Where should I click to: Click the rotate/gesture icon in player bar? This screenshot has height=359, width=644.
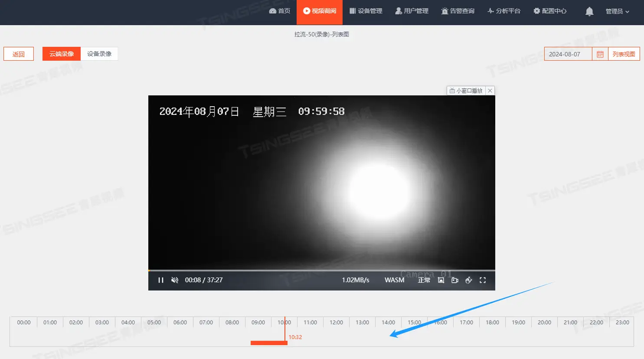[469, 280]
